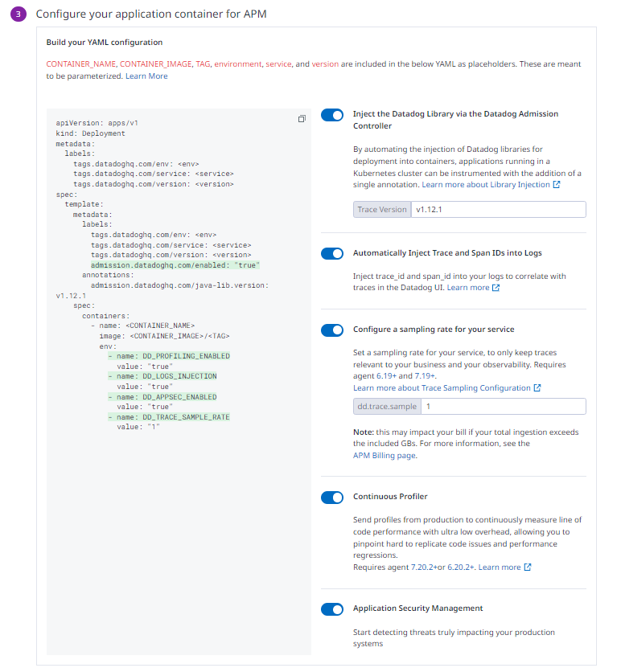The image size is (621, 672).
Task: Click the red CONTAINER_IMAGE placeholder text
Action: 156,64
